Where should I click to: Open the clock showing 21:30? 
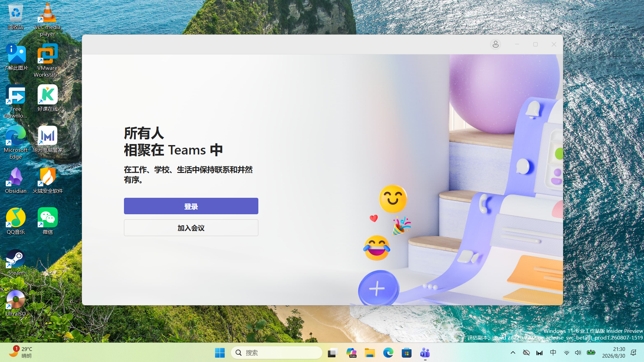click(x=613, y=353)
